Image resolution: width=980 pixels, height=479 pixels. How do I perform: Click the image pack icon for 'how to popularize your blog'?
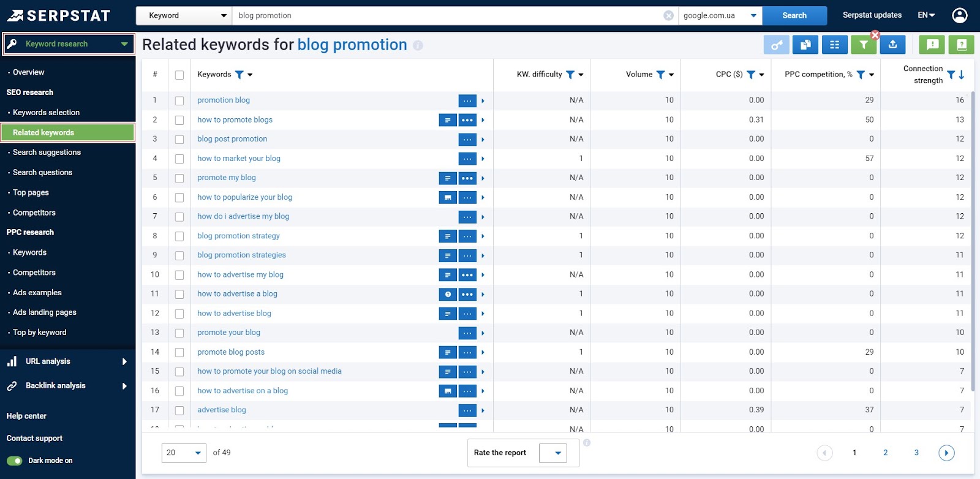(x=448, y=197)
